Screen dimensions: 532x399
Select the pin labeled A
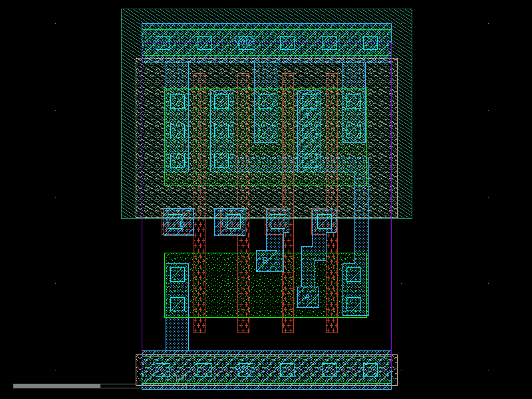[x=308, y=297]
